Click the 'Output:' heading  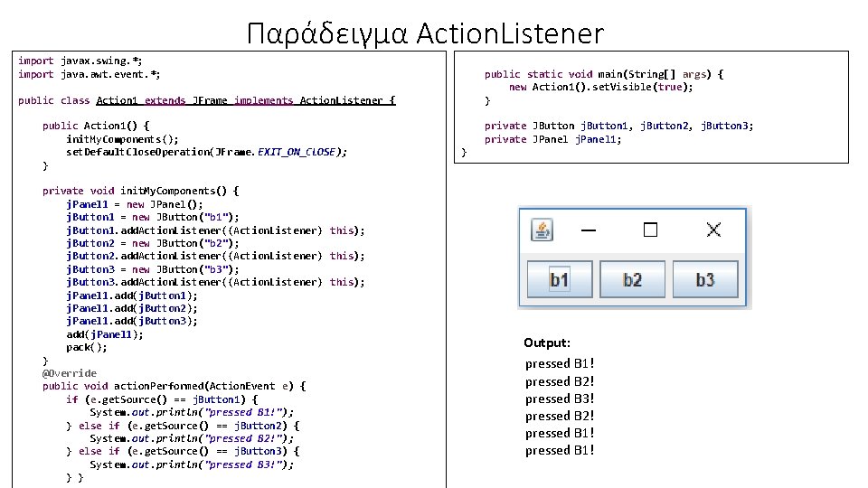pos(547,343)
